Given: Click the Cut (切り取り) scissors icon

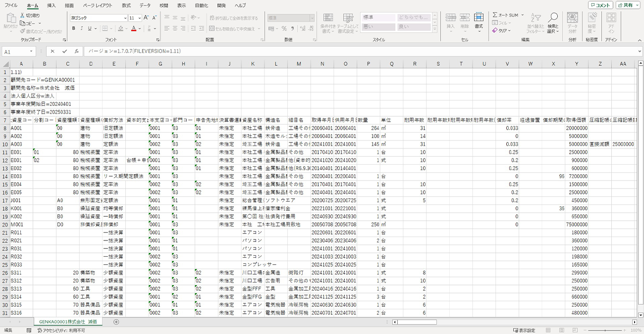Looking at the screenshot, I should pyautogui.click(x=23, y=16).
